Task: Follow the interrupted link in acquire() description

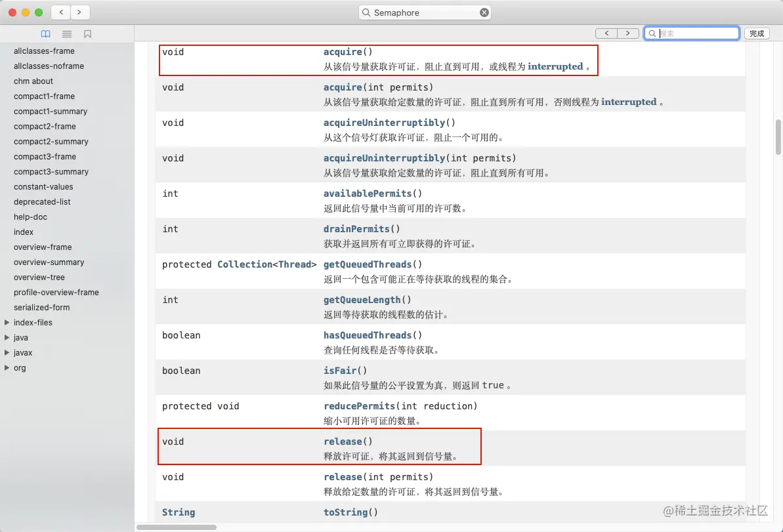Action: pos(555,66)
